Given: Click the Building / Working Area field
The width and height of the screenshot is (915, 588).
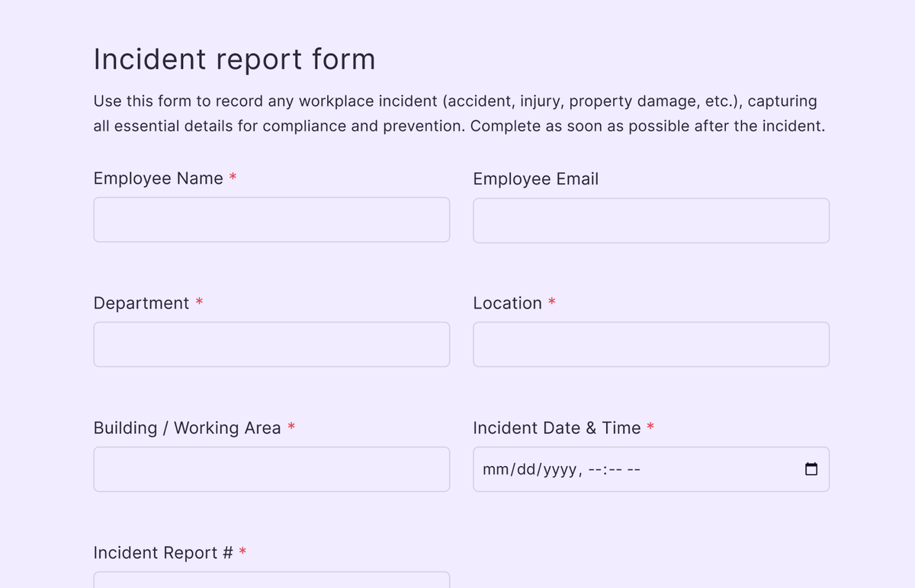Looking at the screenshot, I should [x=271, y=469].
